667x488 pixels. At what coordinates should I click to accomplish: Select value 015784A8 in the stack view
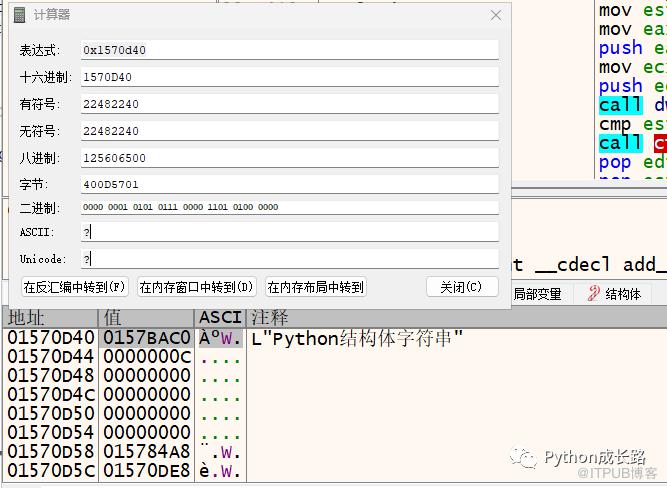(146, 451)
